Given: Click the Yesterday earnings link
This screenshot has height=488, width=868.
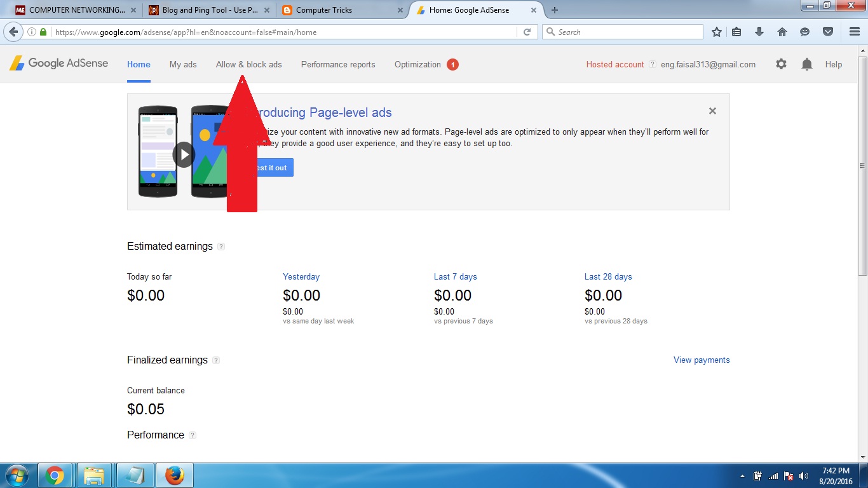Looking at the screenshot, I should [x=301, y=276].
